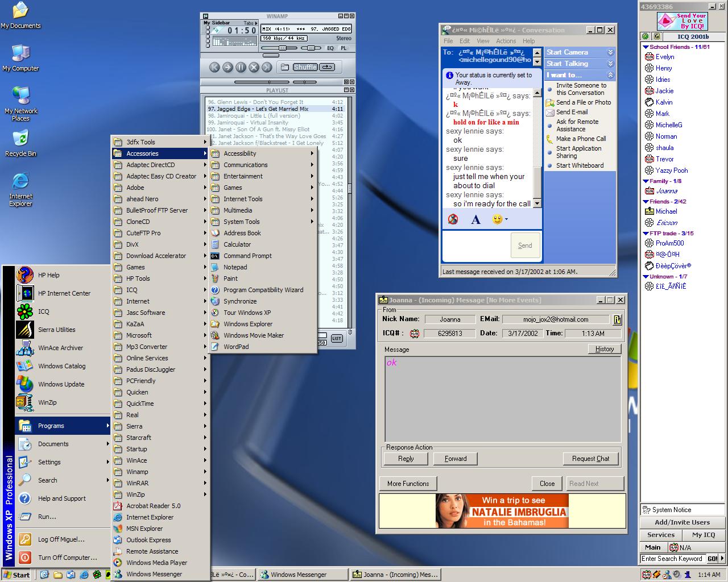Adjust the Winamp balance slider

pyautogui.click(x=311, y=48)
